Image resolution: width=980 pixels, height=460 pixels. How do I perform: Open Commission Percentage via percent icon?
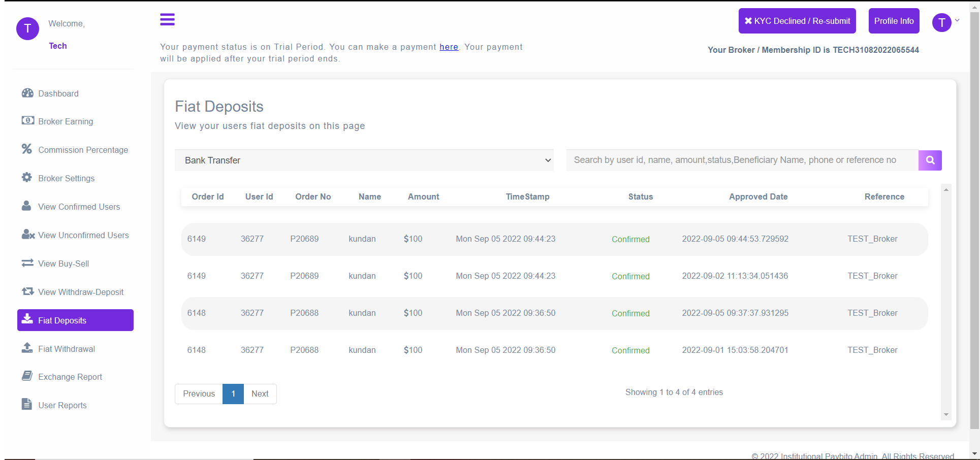point(27,149)
